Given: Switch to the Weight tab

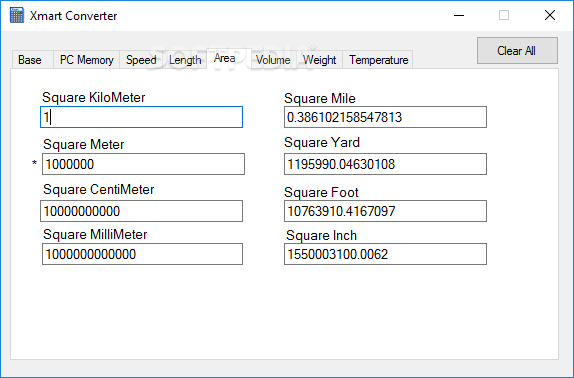Looking at the screenshot, I should point(319,60).
